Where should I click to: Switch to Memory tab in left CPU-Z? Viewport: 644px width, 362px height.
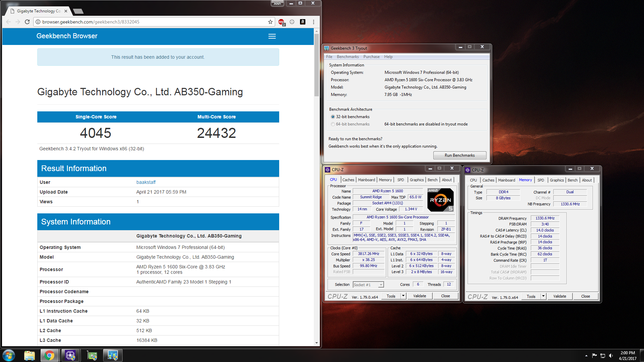tap(385, 180)
